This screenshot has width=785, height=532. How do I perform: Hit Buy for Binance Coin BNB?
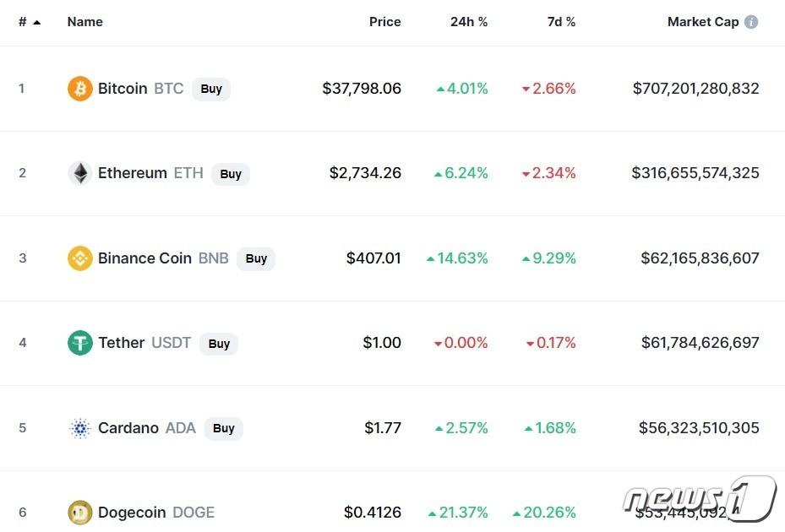point(256,258)
